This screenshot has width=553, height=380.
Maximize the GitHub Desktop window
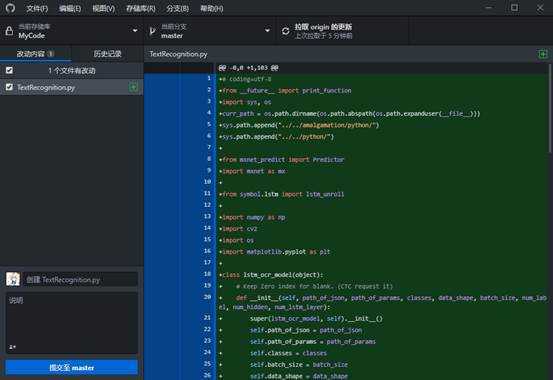point(515,8)
